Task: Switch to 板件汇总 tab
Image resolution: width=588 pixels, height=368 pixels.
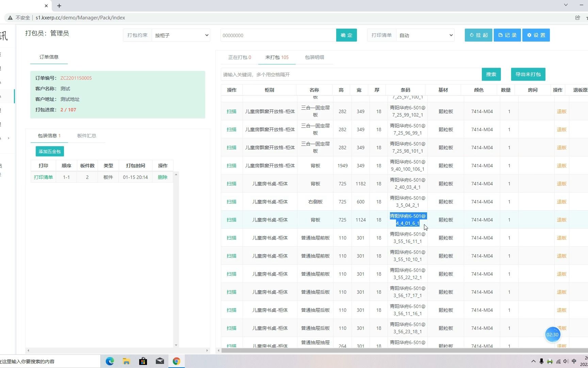Action: point(86,136)
